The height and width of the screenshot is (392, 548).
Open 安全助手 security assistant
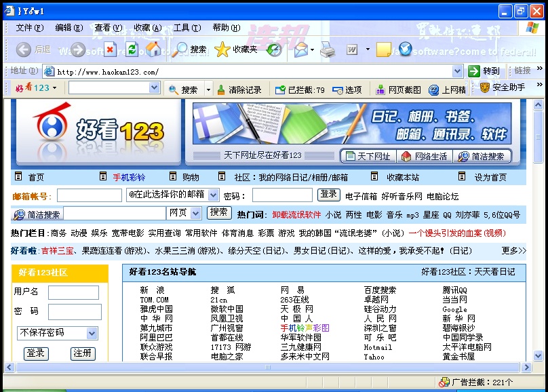coord(502,87)
